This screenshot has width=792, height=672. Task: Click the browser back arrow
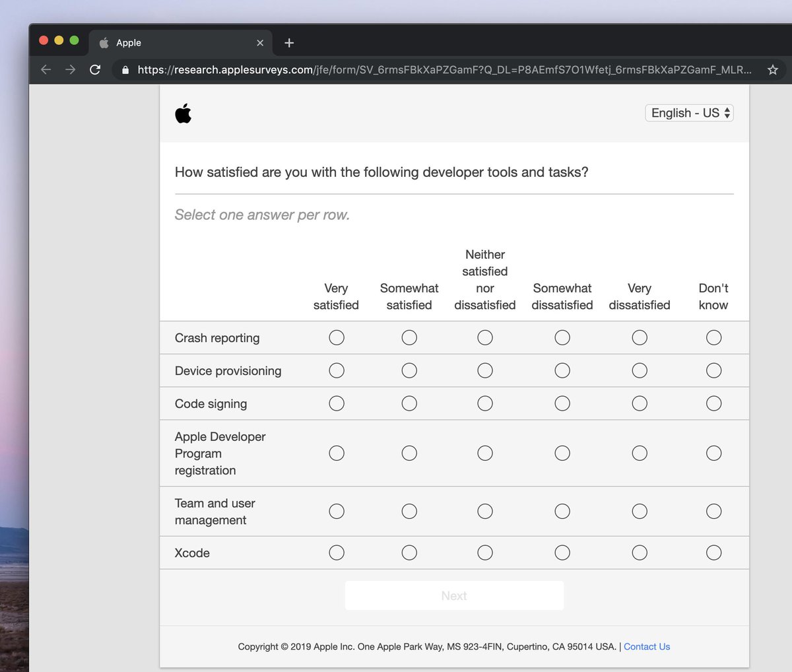point(46,70)
